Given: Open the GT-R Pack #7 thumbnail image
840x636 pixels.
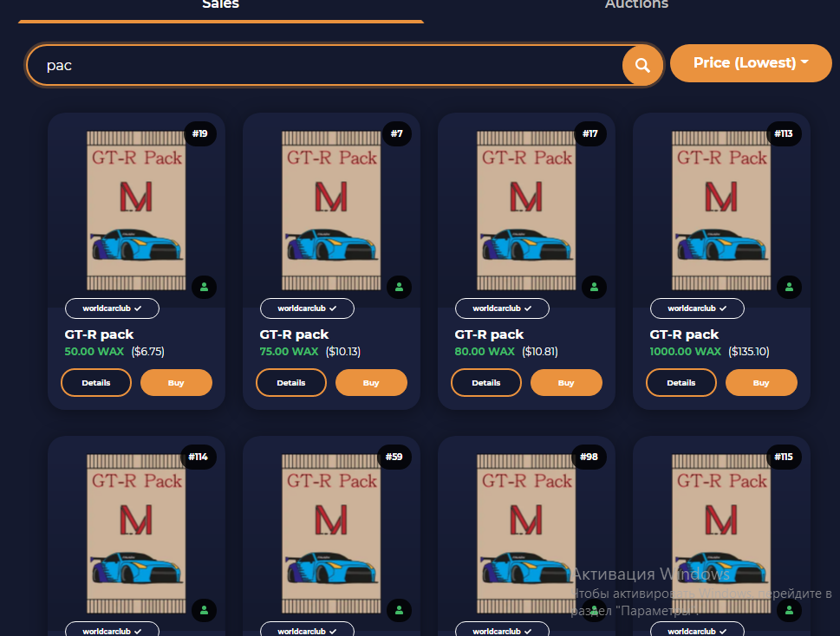Looking at the screenshot, I should (x=331, y=211).
